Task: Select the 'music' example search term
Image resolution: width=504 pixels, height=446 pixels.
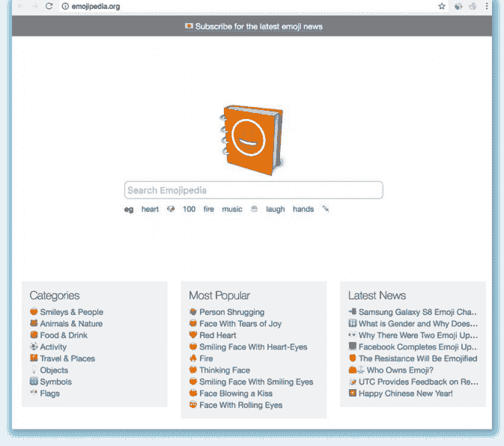Action: 232,210
